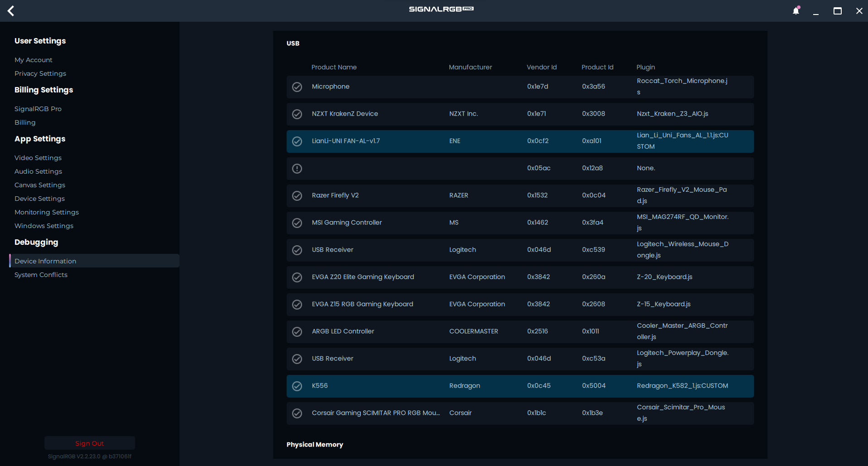The height and width of the screenshot is (466, 868).
Task: Open the notifications bell
Action: (795, 11)
